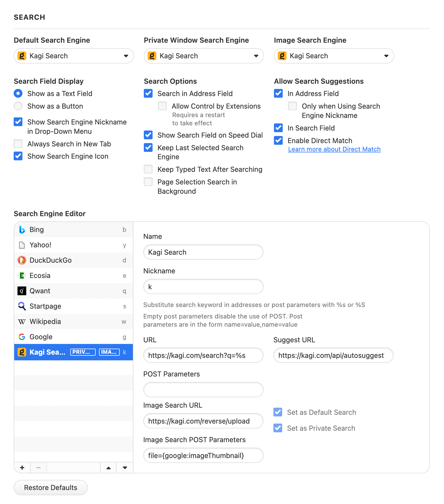This screenshot has height=504, width=444.
Task: Toggle suggestions In Search Field checkbox
Action: pyautogui.click(x=278, y=128)
